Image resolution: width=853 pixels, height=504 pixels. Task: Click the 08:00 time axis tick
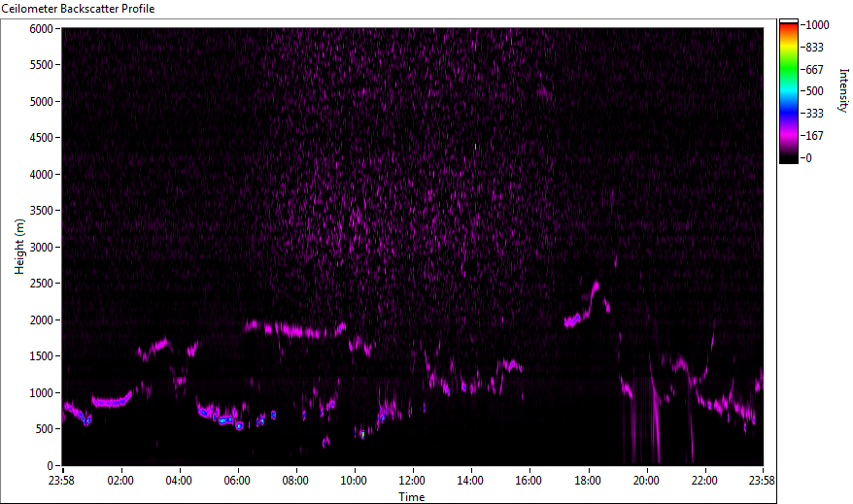[295, 481]
